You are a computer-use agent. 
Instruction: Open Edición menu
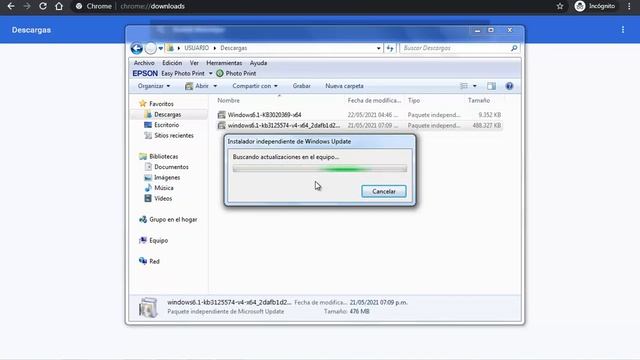172,63
